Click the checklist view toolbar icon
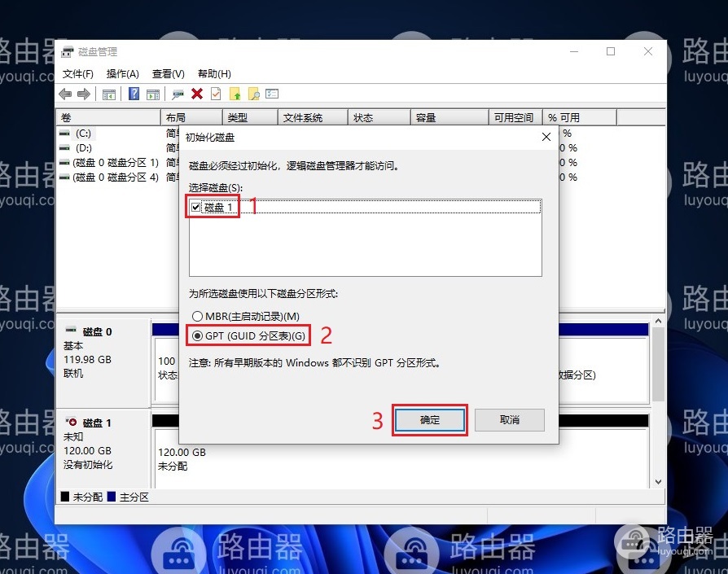This screenshot has width=728, height=574. pyautogui.click(x=272, y=94)
